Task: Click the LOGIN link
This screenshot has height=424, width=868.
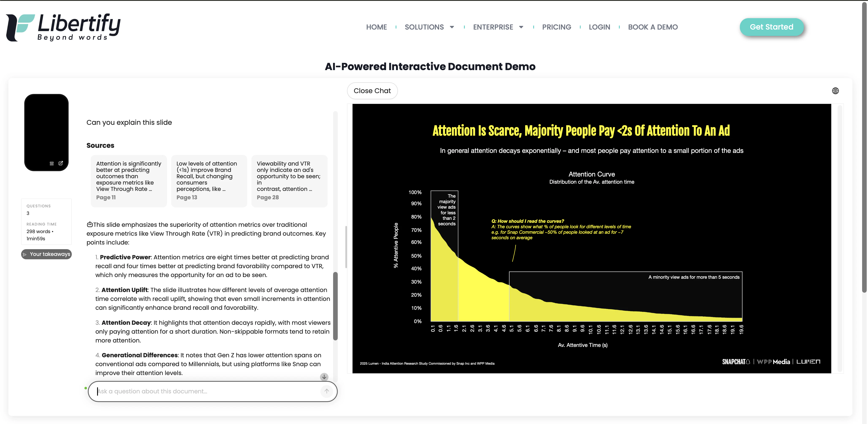Action: pyautogui.click(x=599, y=27)
